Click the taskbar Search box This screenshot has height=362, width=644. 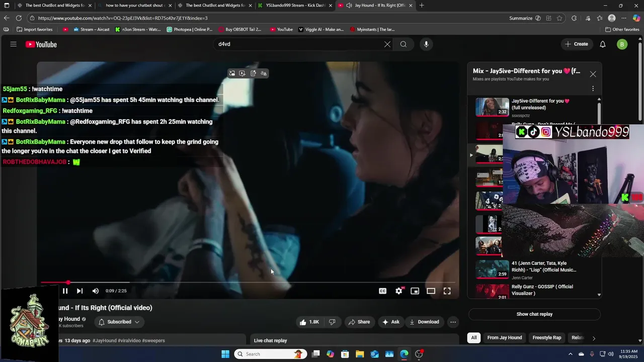tap(271, 354)
